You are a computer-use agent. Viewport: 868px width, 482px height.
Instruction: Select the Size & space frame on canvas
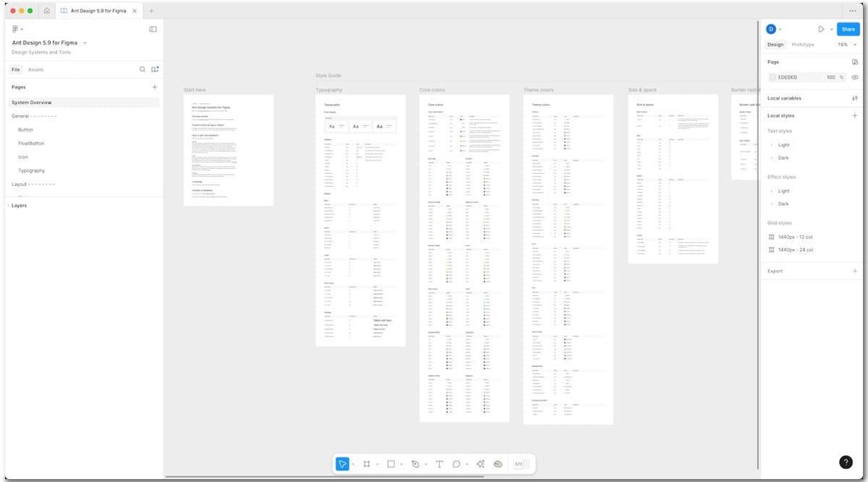(x=673, y=179)
